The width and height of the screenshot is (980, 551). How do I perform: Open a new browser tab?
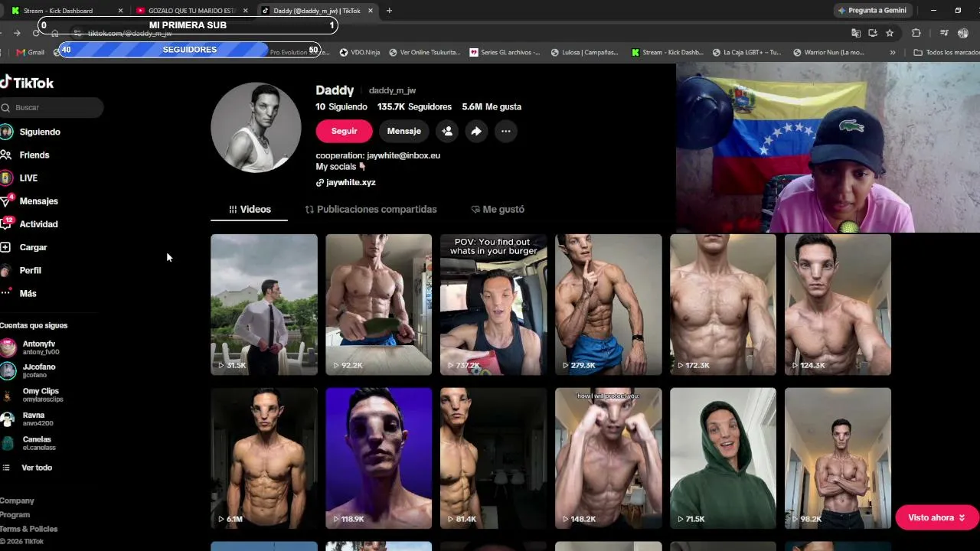[389, 11]
